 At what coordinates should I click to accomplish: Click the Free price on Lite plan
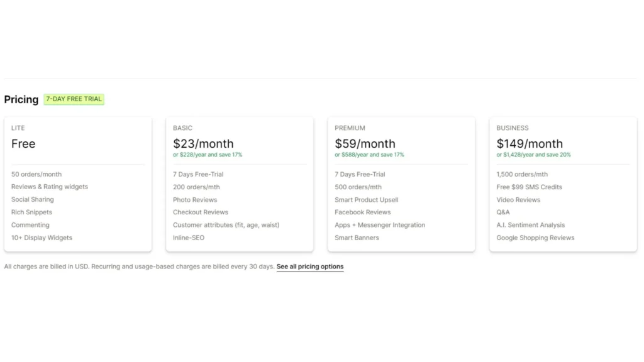[x=23, y=144]
